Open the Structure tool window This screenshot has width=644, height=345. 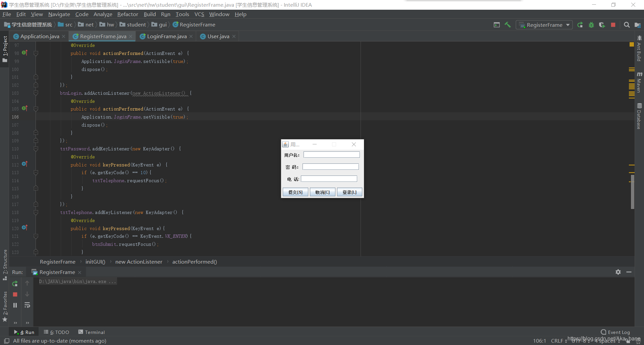5,265
